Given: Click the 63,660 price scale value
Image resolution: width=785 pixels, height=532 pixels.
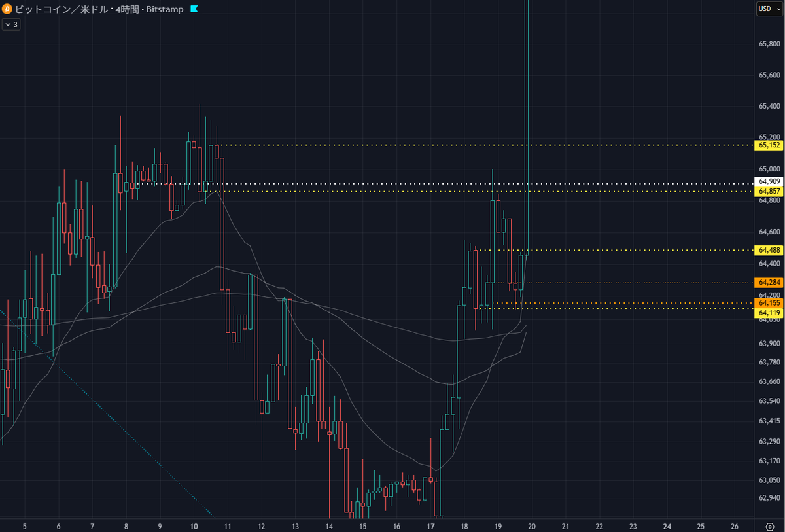Looking at the screenshot, I should pos(770,381).
